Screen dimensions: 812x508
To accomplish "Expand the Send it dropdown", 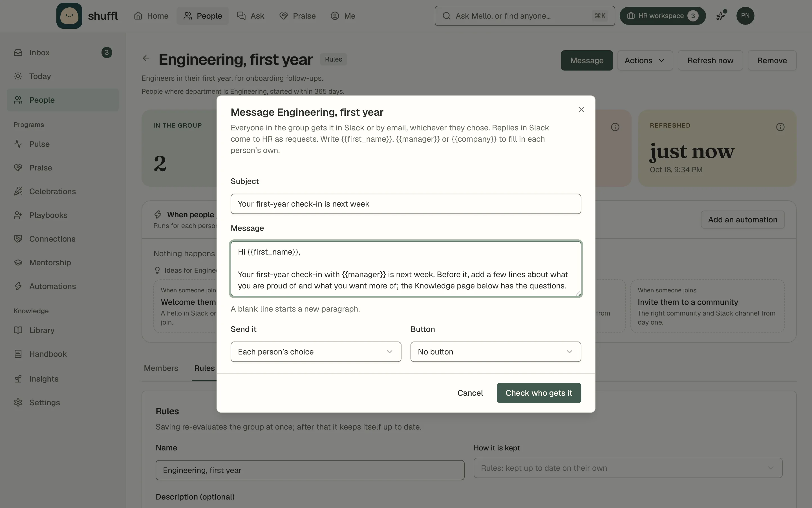I will (x=316, y=352).
